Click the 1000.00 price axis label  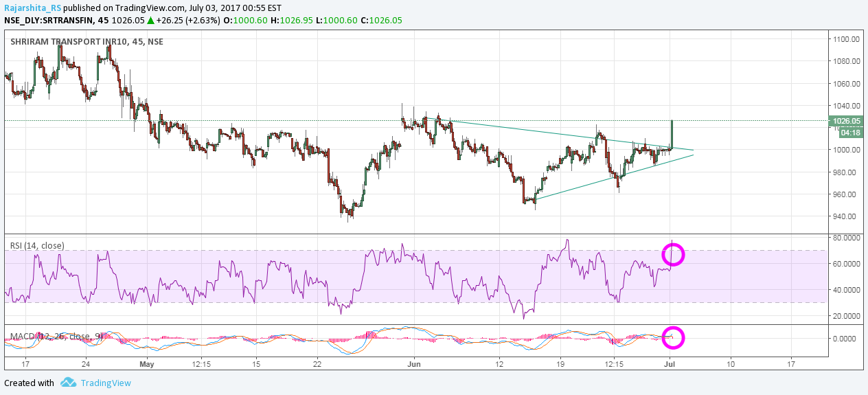tap(846, 150)
